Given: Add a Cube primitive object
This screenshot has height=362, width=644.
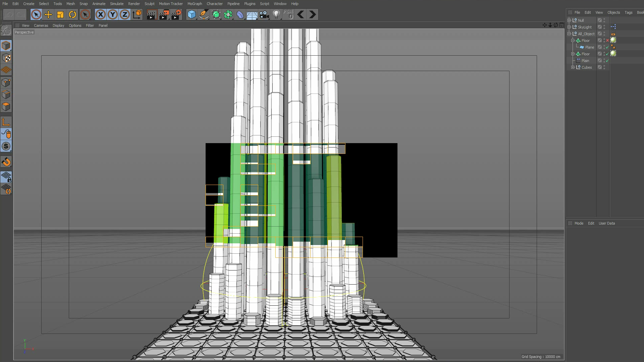Looking at the screenshot, I should tap(192, 14).
